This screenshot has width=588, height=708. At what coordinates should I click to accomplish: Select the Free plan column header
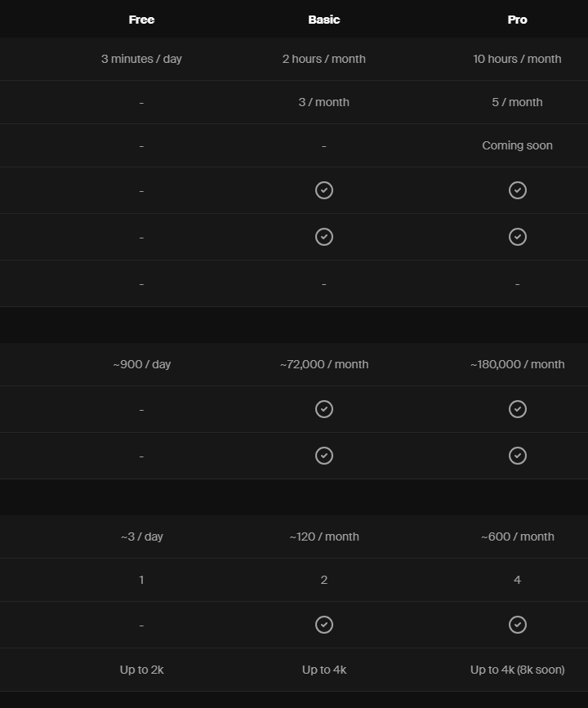tap(141, 20)
